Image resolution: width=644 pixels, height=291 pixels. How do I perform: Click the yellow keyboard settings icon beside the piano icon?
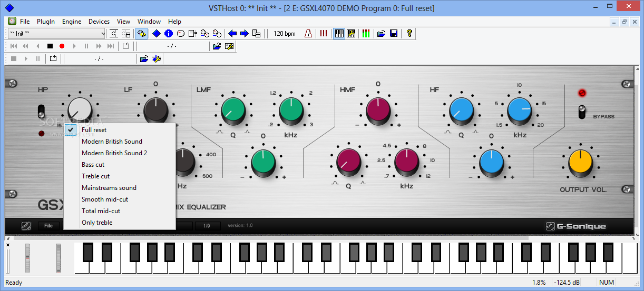tap(351, 33)
